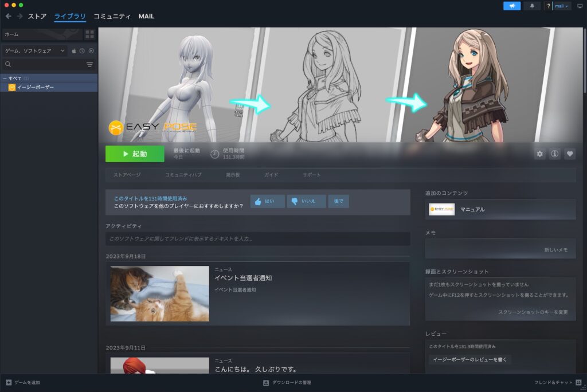Viewport: 587px width, 392px height.
Task: Click the このタイトルを131時間使用済み text
Action: pyautogui.click(x=151, y=198)
